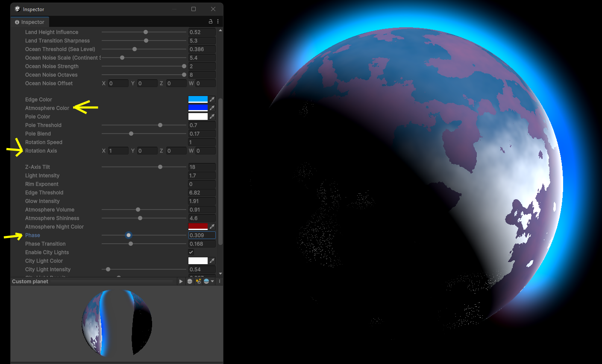Click Pole Blend slider handle
Viewport: 602px width, 364px height.
point(131,134)
